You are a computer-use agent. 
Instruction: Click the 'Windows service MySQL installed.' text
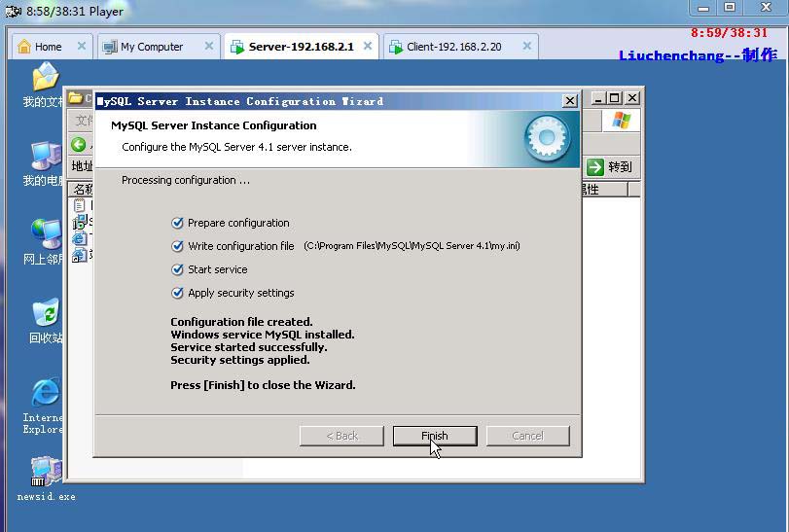point(262,335)
